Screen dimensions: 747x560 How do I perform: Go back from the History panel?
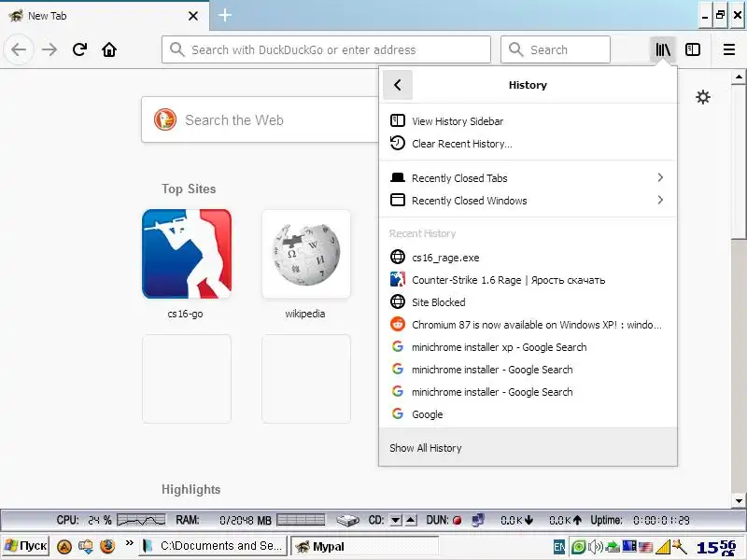click(x=398, y=85)
